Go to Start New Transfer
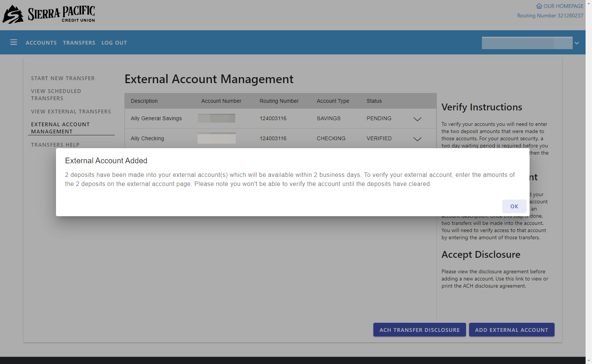 (63, 78)
